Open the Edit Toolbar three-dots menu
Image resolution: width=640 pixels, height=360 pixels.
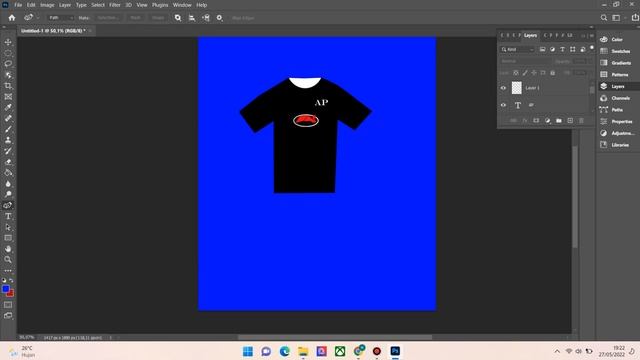8,271
